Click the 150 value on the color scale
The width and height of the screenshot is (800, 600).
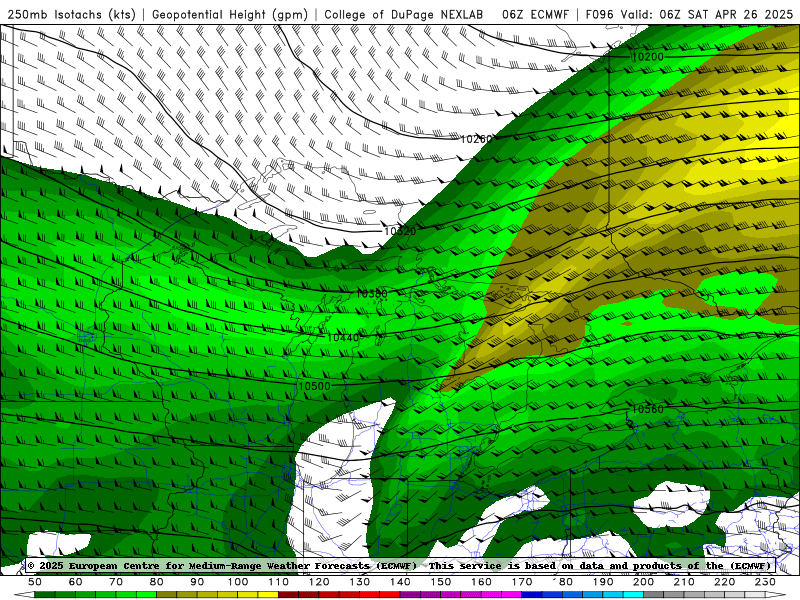[440, 582]
